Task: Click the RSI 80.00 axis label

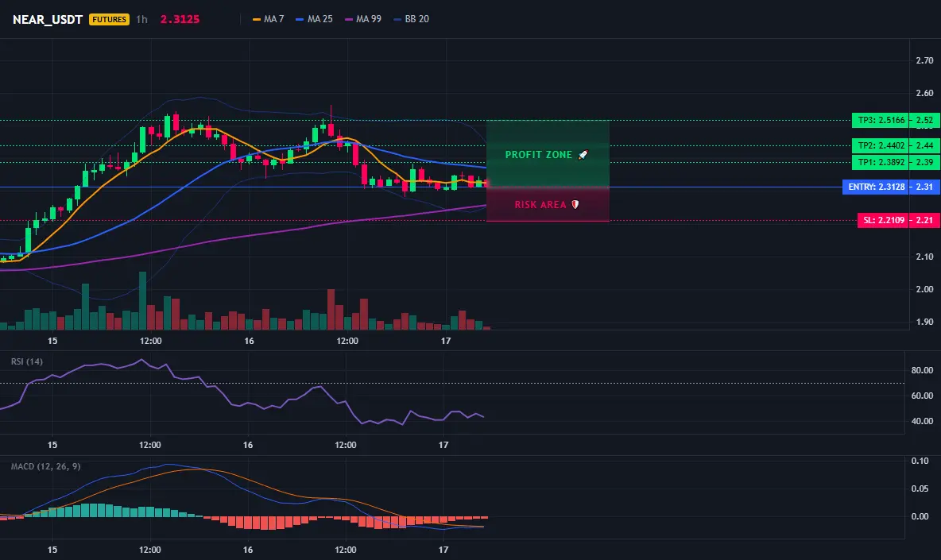Action: [x=922, y=370]
